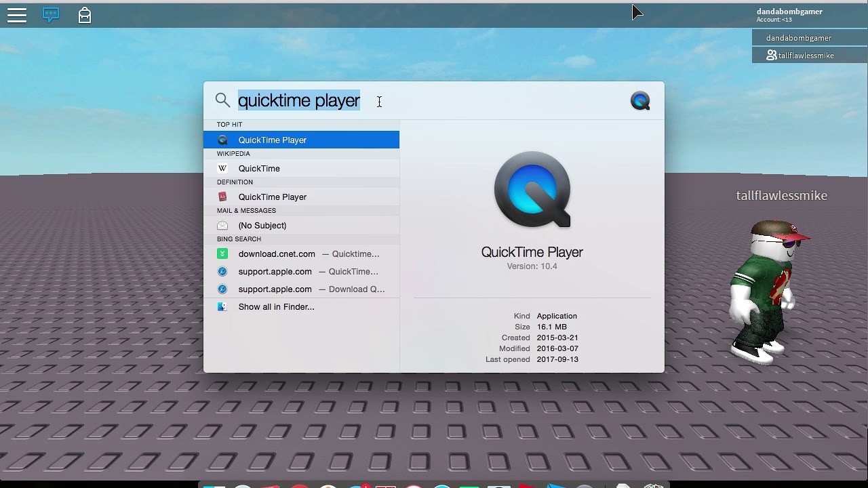Open the QuickTime Player definition result
Viewport: 868px width, 488px height.
point(301,197)
